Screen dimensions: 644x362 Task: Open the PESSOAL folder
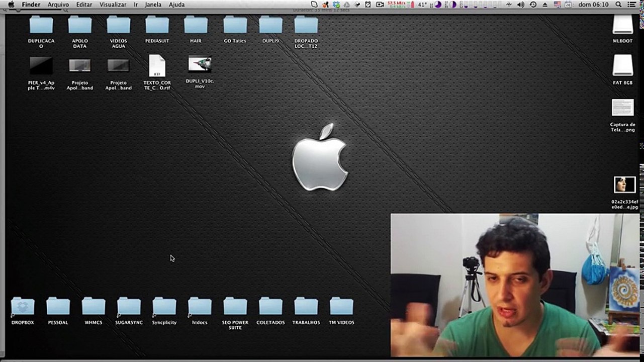pyautogui.click(x=58, y=306)
